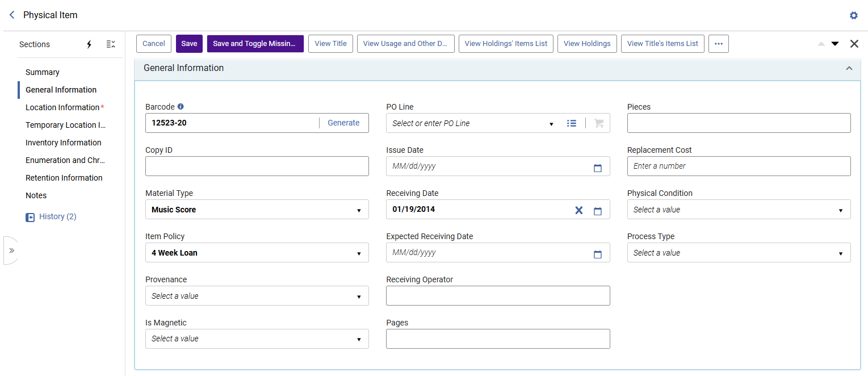Open the PO Line dropdown
The image size is (868, 376).
tap(551, 124)
